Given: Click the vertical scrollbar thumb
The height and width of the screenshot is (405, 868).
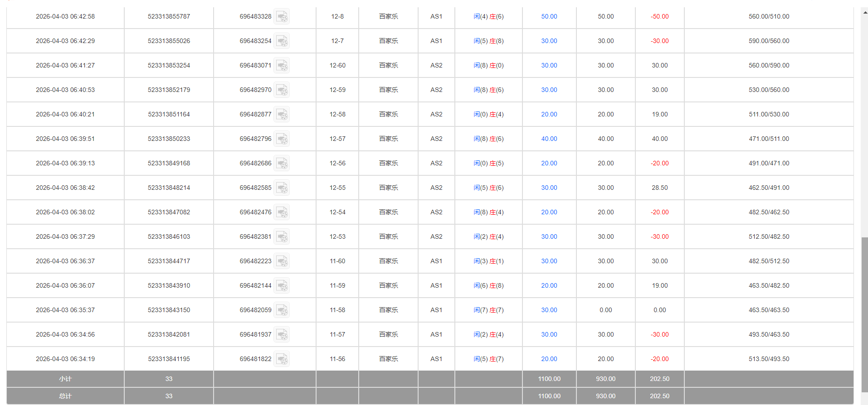Looking at the screenshot, I should [864, 313].
